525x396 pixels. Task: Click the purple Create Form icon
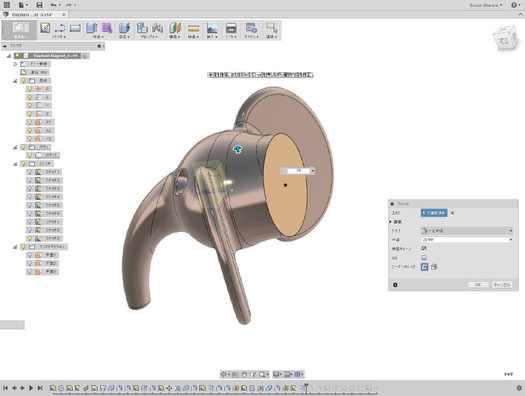pos(107,27)
